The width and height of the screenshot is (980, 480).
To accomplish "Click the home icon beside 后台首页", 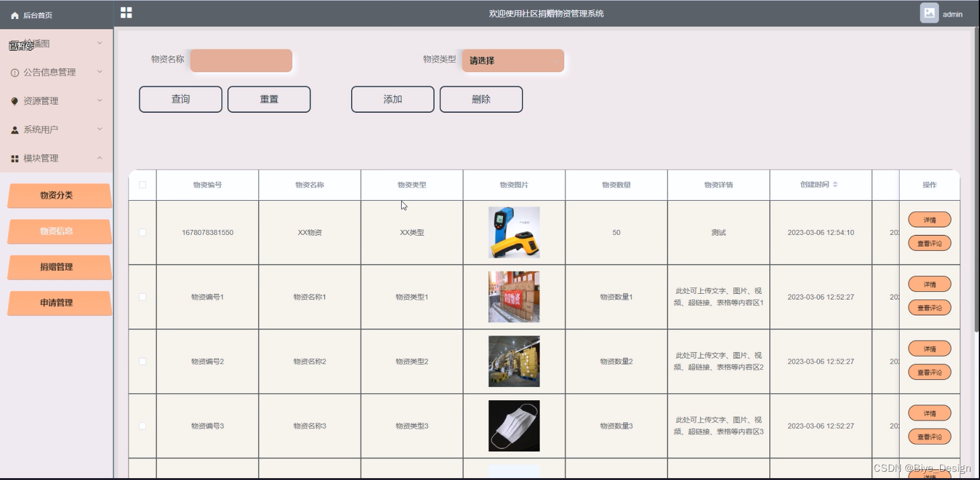I will (15, 15).
